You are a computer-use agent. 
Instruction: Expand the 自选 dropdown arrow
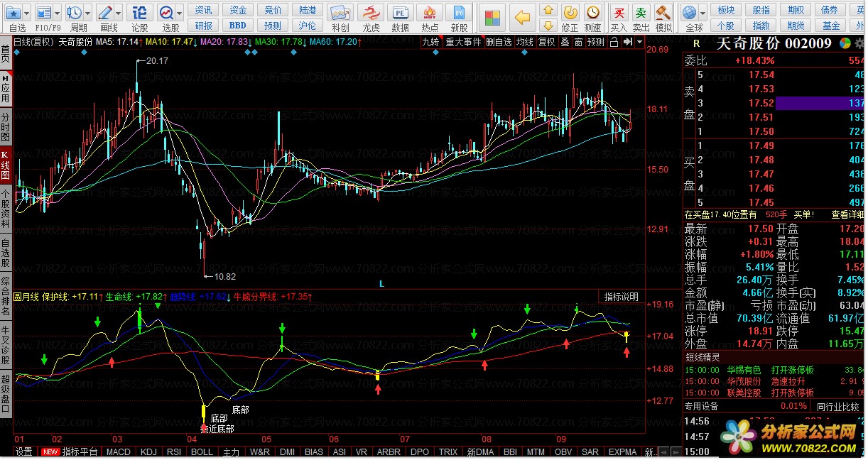(26, 13)
